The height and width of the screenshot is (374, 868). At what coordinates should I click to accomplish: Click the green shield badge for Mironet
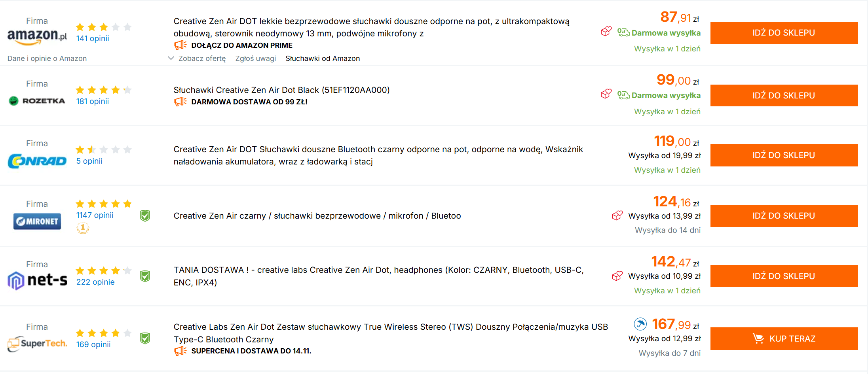click(x=145, y=216)
